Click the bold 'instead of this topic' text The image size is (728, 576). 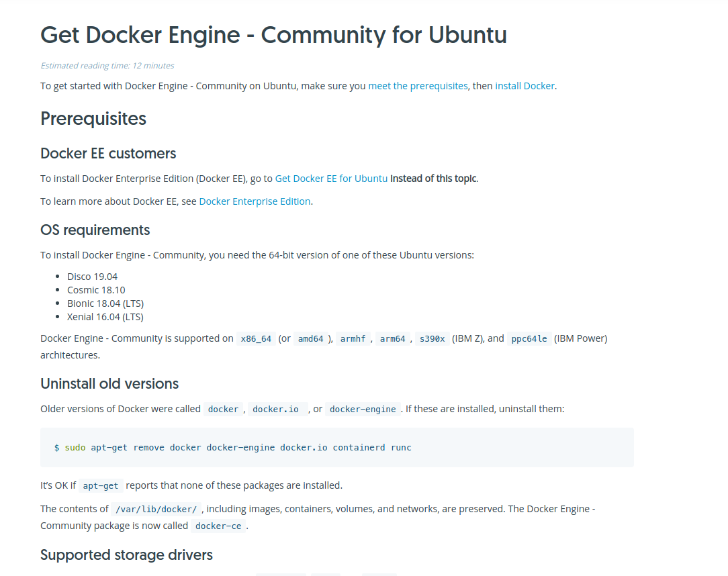[x=433, y=179]
